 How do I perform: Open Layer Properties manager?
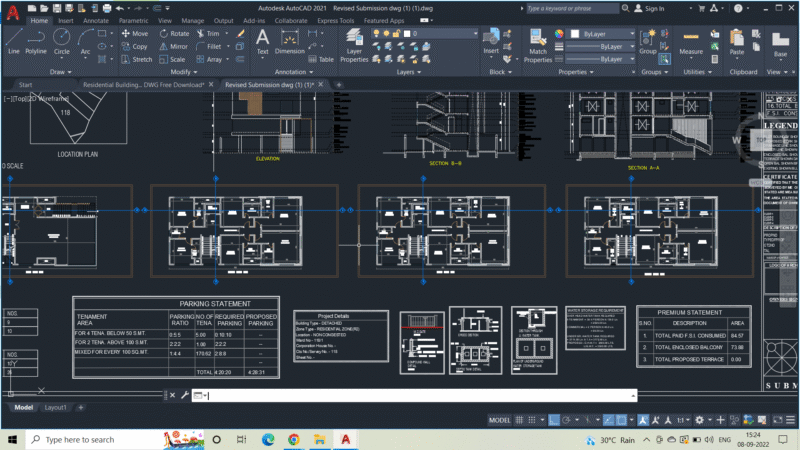354,45
